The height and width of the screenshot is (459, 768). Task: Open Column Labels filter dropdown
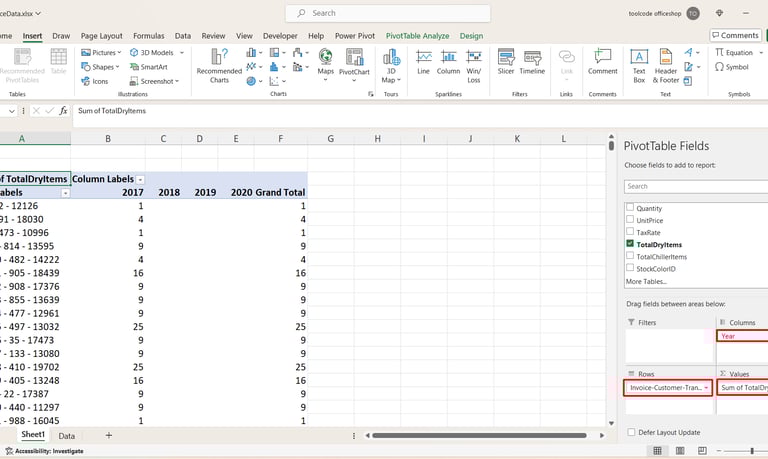(140, 179)
